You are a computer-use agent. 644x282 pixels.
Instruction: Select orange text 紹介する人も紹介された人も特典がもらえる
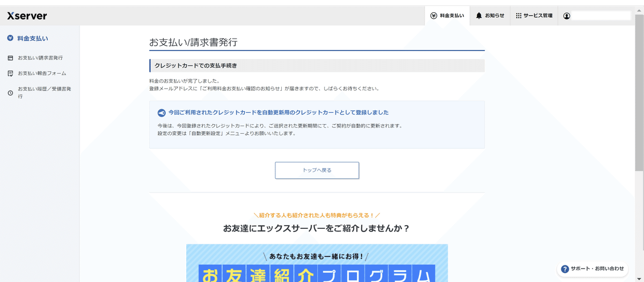pyautogui.click(x=317, y=215)
